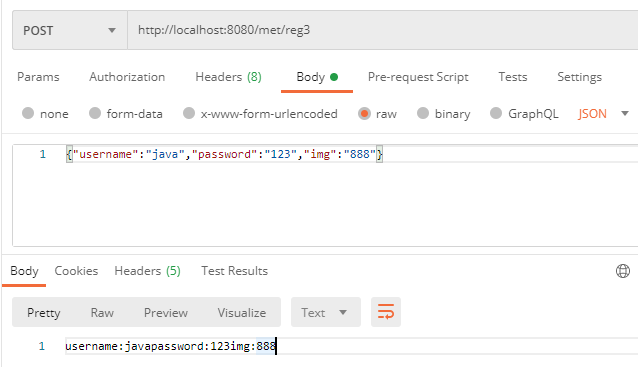Click the response text line
638x367 pixels.
click(170, 346)
